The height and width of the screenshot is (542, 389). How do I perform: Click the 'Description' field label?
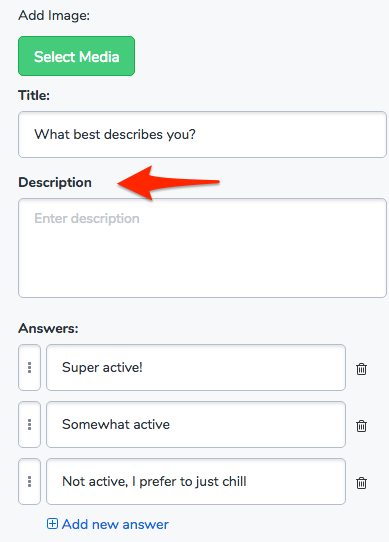pyautogui.click(x=55, y=183)
